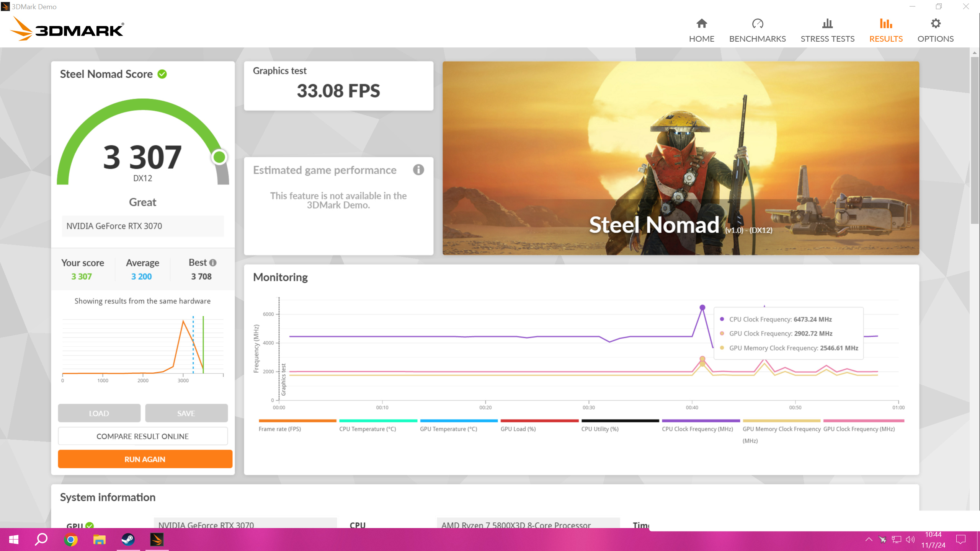Click the Steel Nomad benchmark artwork
Screen dimensions: 980x551
681,158
